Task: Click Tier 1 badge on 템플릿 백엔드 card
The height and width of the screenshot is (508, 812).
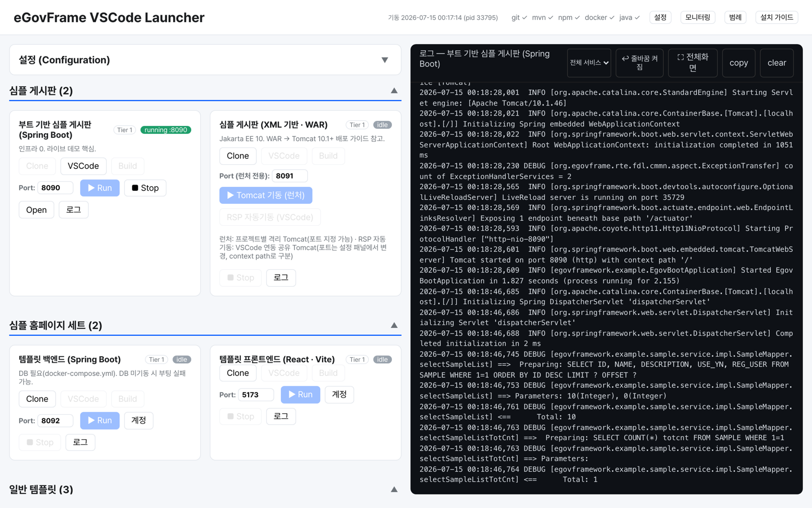Action: coord(156,360)
